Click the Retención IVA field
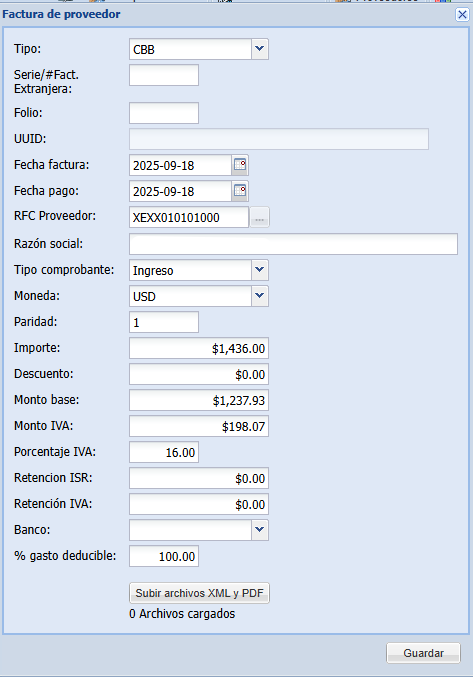The width and height of the screenshot is (473, 677). coord(199,504)
